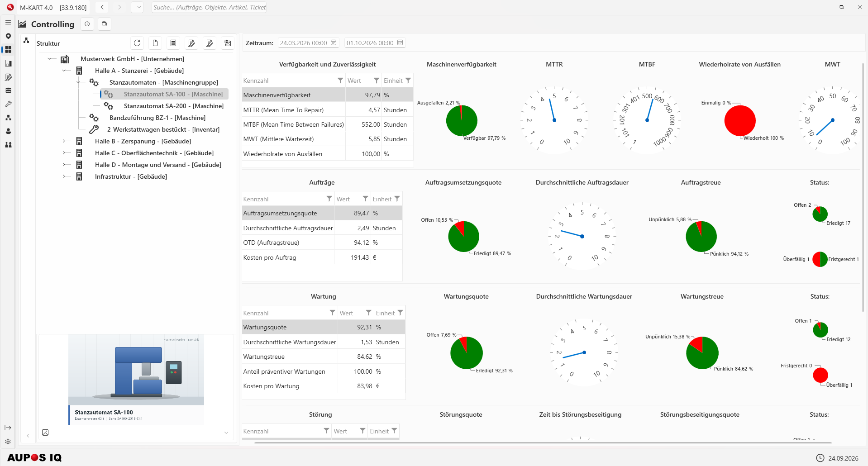The width and height of the screenshot is (868, 466).
Task: Click the settings gear at sidebar bottom
Action: [x=8, y=441]
